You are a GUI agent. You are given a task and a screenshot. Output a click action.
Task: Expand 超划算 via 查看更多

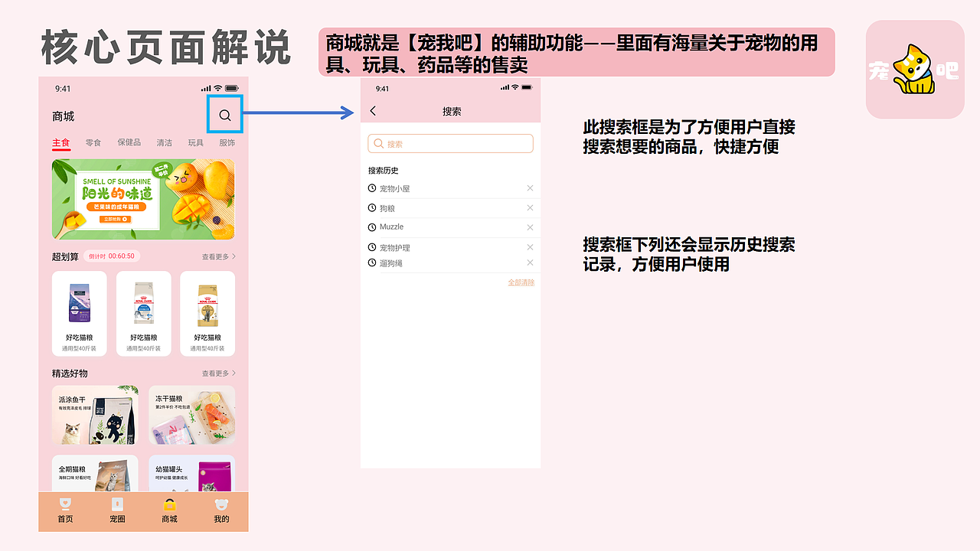(x=216, y=256)
